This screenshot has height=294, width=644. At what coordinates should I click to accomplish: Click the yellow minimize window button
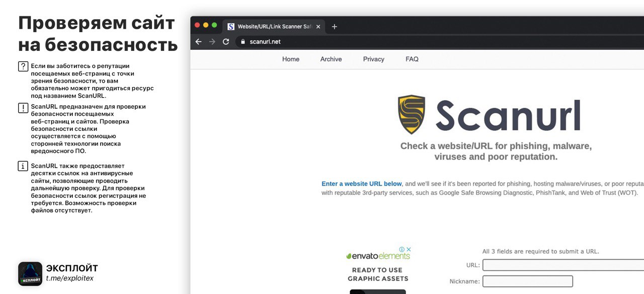pyautogui.click(x=206, y=25)
